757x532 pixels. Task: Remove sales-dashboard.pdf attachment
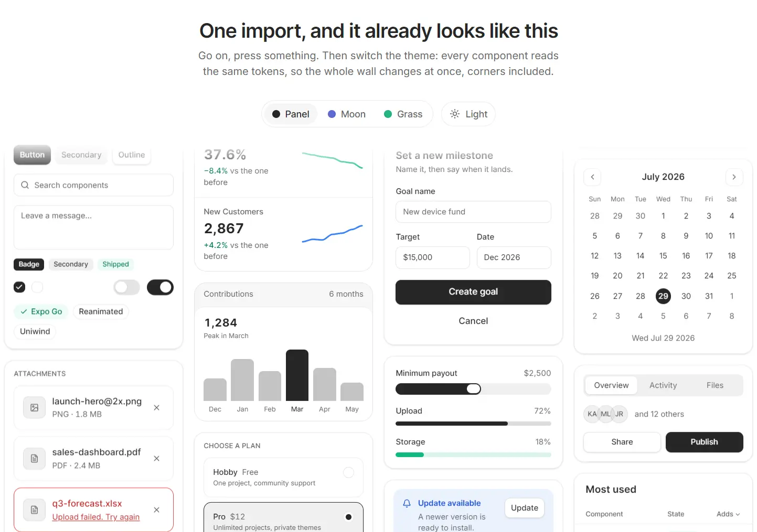coord(156,459)
